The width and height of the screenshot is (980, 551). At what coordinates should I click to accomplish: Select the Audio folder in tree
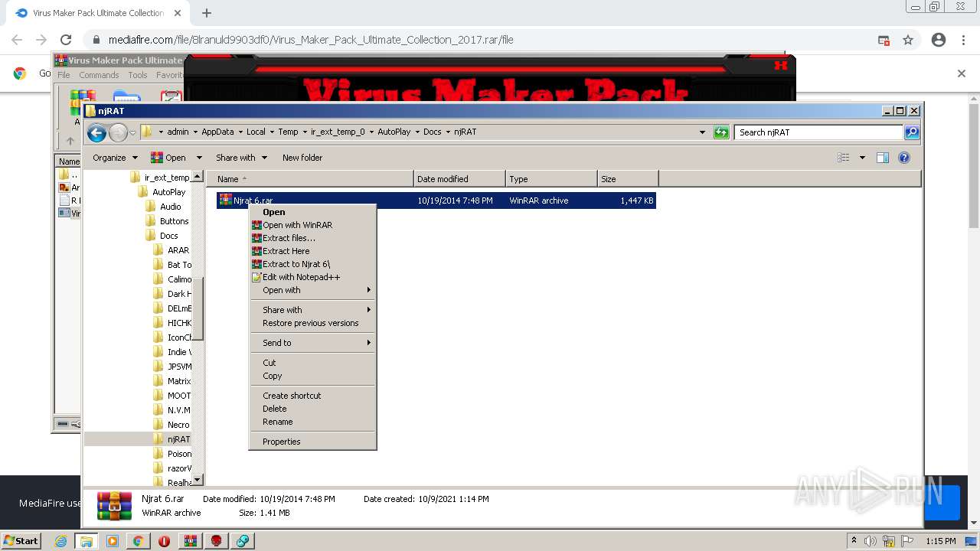170,207
